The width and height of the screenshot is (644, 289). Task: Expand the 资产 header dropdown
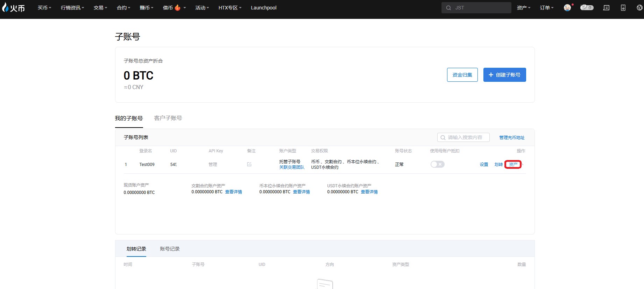[x=523, y=8]
